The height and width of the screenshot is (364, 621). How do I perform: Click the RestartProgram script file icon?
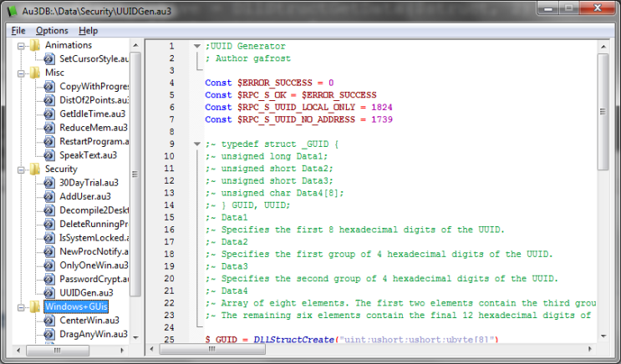(x=49, y=141)
